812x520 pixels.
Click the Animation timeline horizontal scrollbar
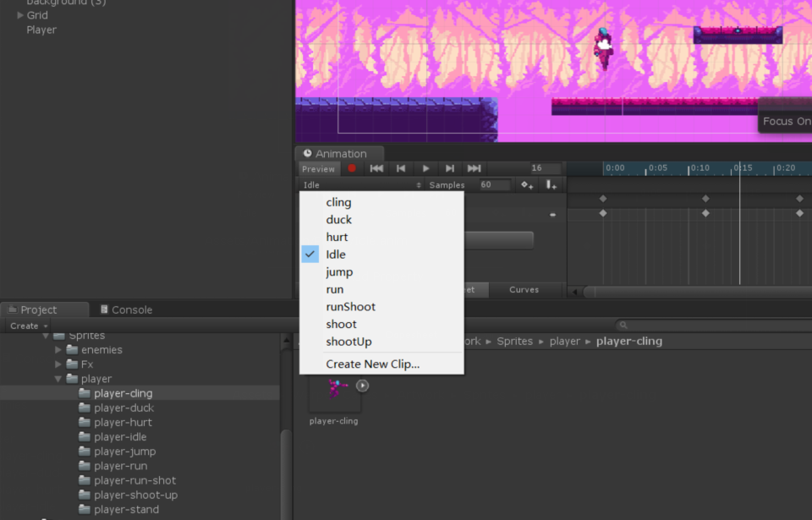(x=694, y=291)
